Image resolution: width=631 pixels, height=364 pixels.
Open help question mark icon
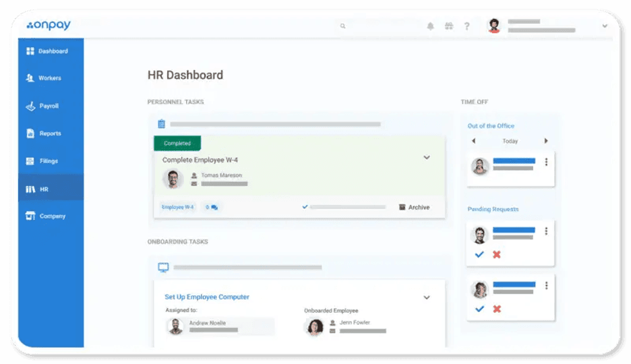click(467, 26)
